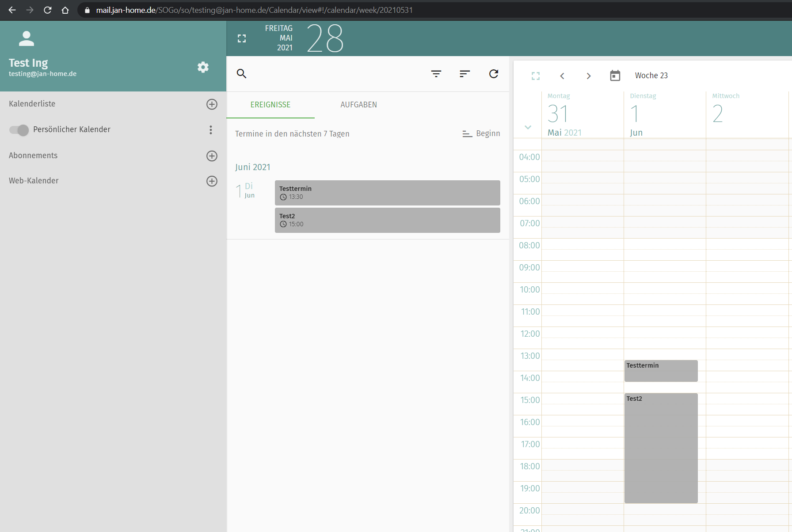Open Test2 15:00 in events list
This screenshot has height=532, width=792.
(387, 220)
